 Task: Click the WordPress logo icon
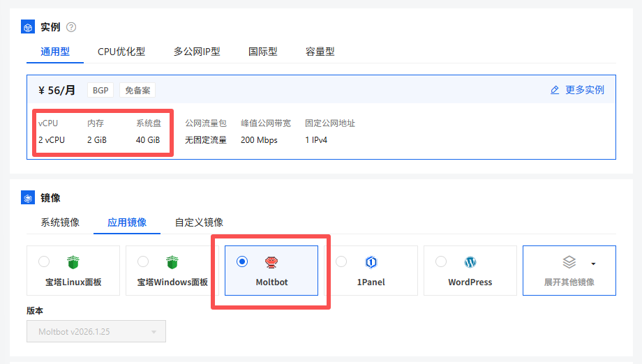[470, 262]
